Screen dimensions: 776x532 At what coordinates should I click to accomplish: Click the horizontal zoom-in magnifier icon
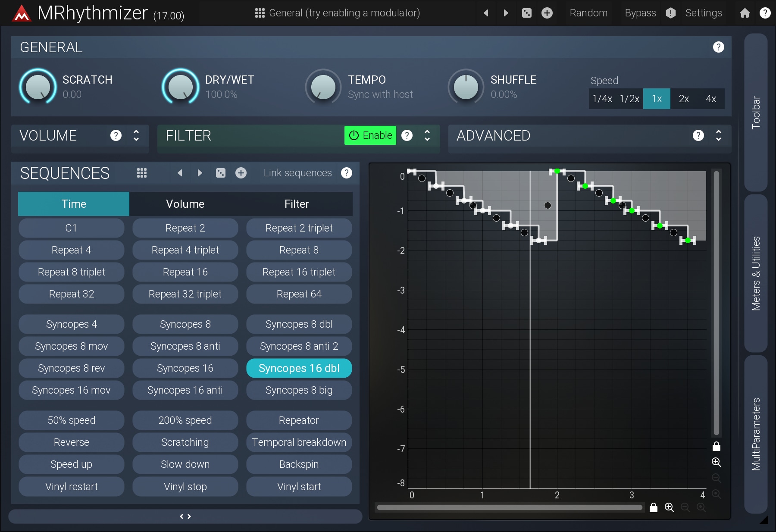pos(669,507)
